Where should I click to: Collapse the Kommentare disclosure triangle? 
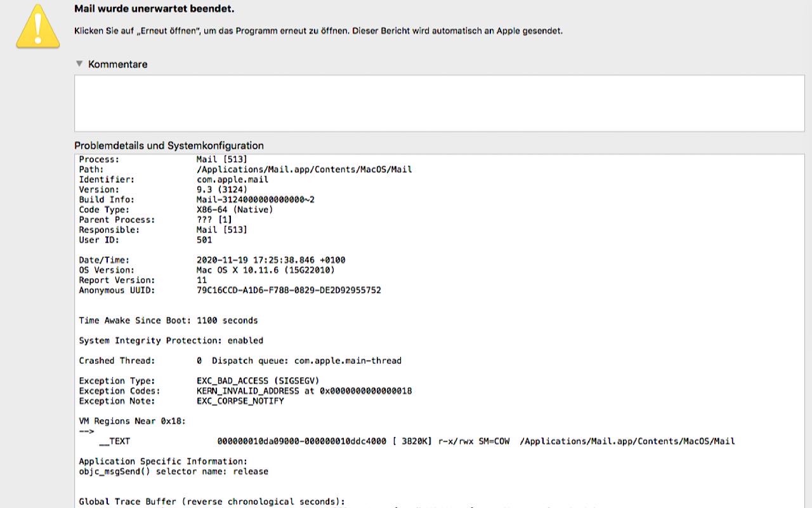[x=79, y=63]
